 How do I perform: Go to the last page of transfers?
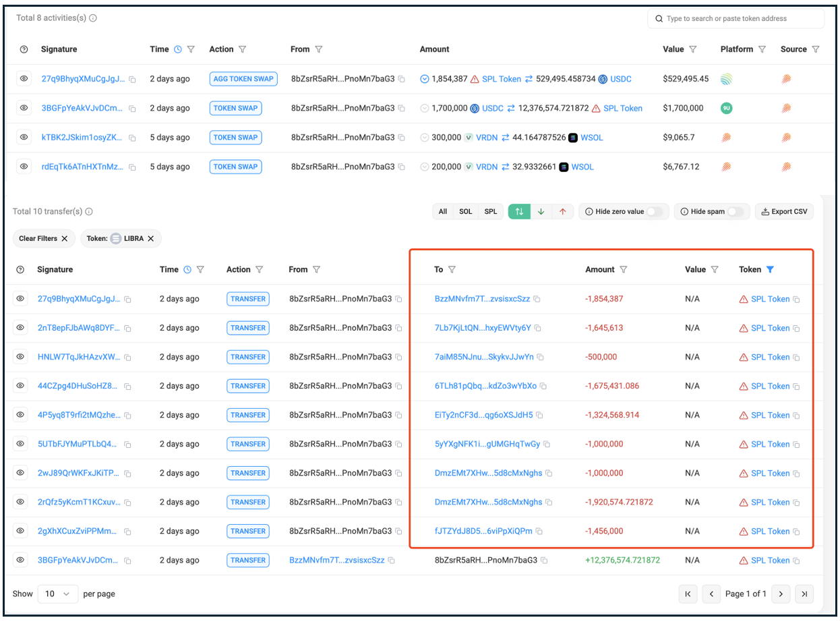click(804, 594)
